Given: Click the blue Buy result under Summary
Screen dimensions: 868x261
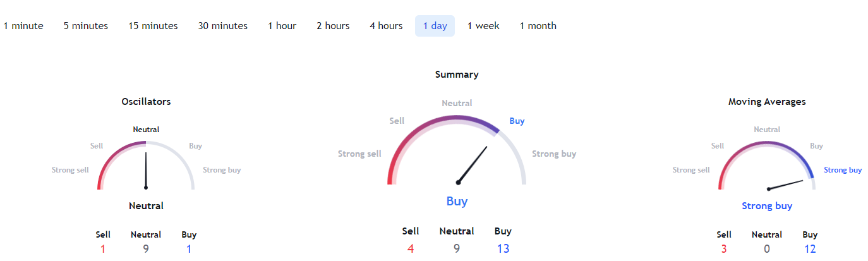Looking at the screenshot, I should pos(457,202).
